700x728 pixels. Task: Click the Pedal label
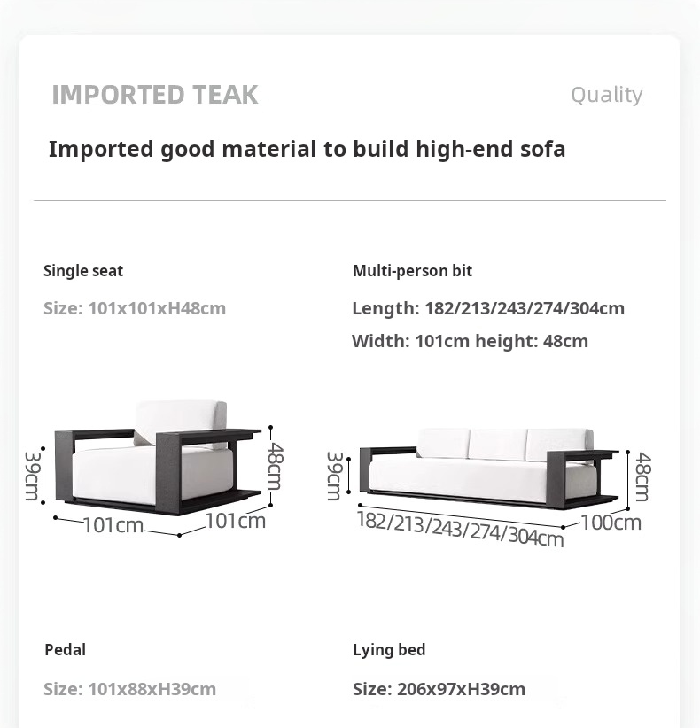[x=65, y=649]
